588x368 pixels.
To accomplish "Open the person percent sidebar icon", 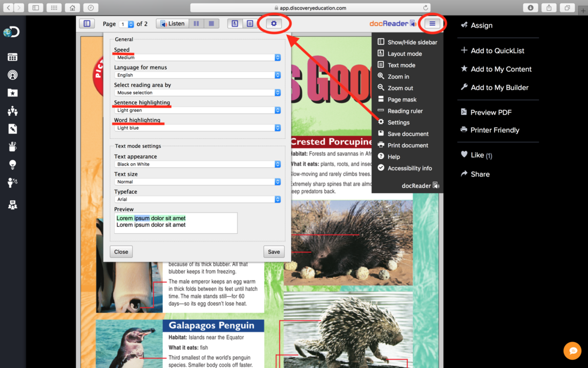I will [x=12, y=183].
